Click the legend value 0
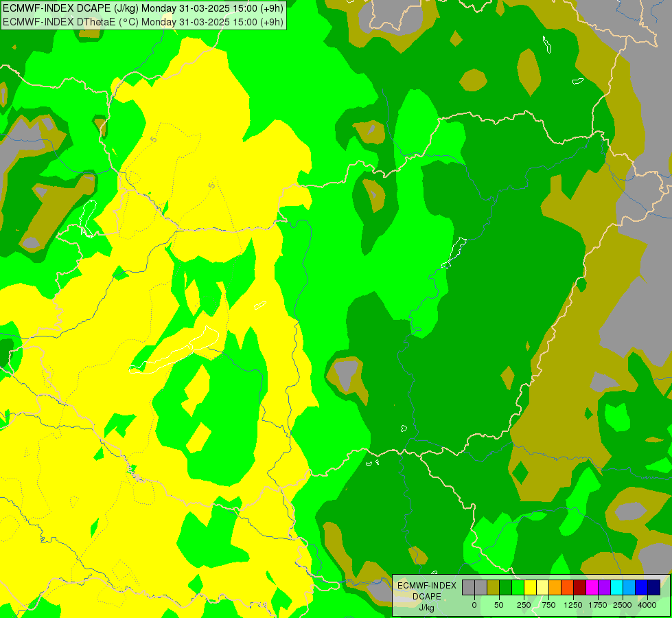Image resolution: width=672 pixels, height=618 pixels. click(x=474, y=605)
